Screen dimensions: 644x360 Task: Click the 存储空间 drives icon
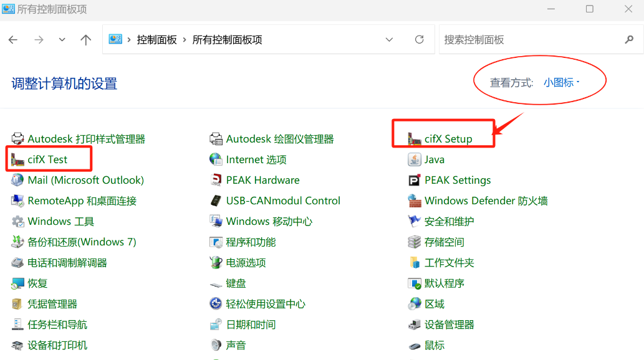tap(414, 242)
